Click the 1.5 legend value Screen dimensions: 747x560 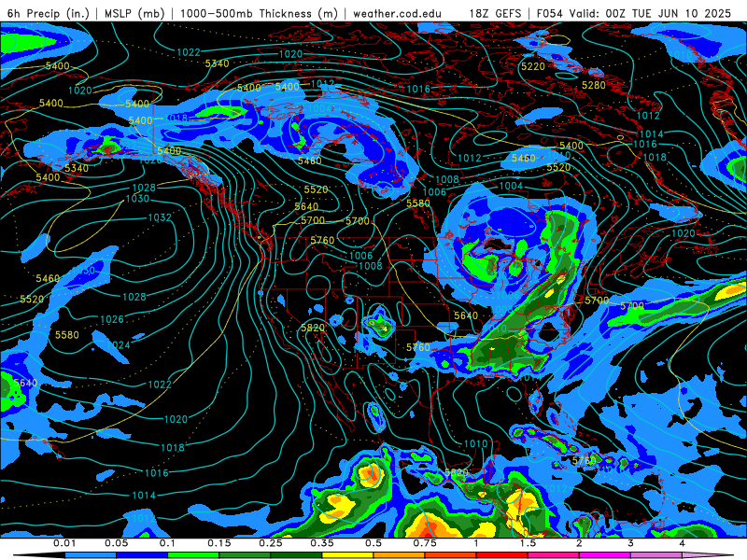pyautogui.click(x=528, y=543)
